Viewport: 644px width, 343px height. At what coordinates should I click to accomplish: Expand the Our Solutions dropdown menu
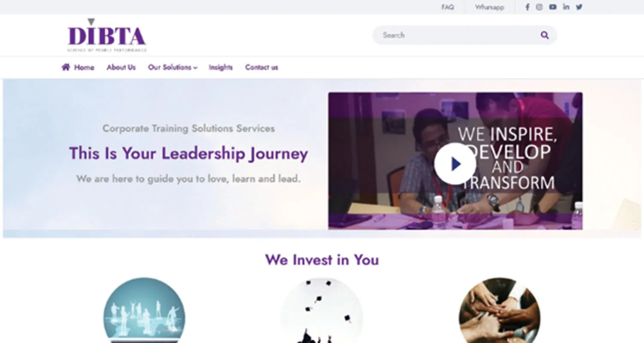pyautogui.click(x=173, y=67)
